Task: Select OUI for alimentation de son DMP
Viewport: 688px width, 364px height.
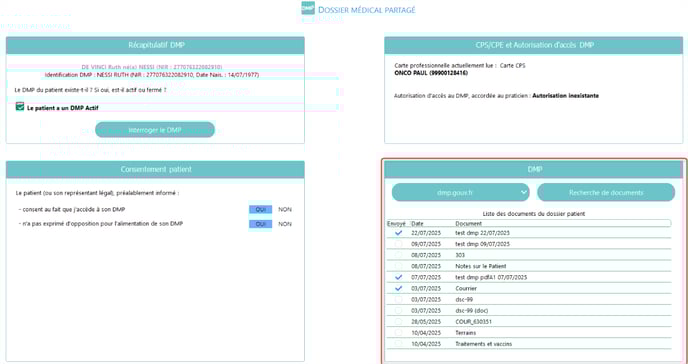Action: (261, 224)
